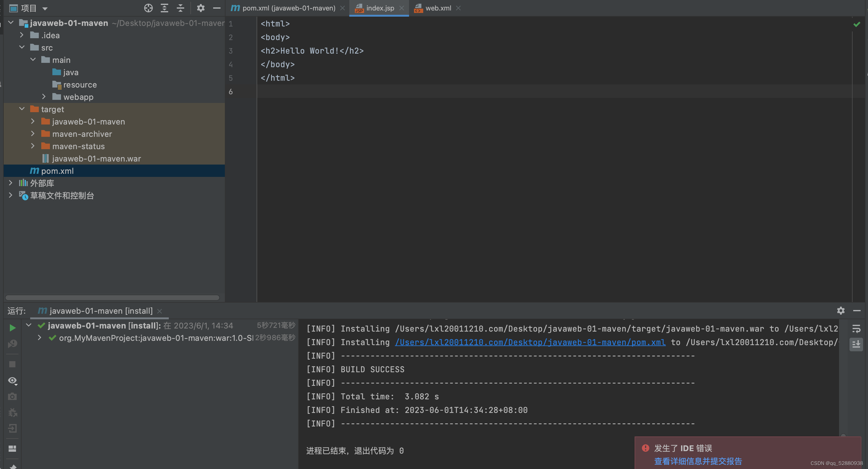Open project panel settings gear
Viewport: 868px width, 469px height.
click(x=201, y=8)
